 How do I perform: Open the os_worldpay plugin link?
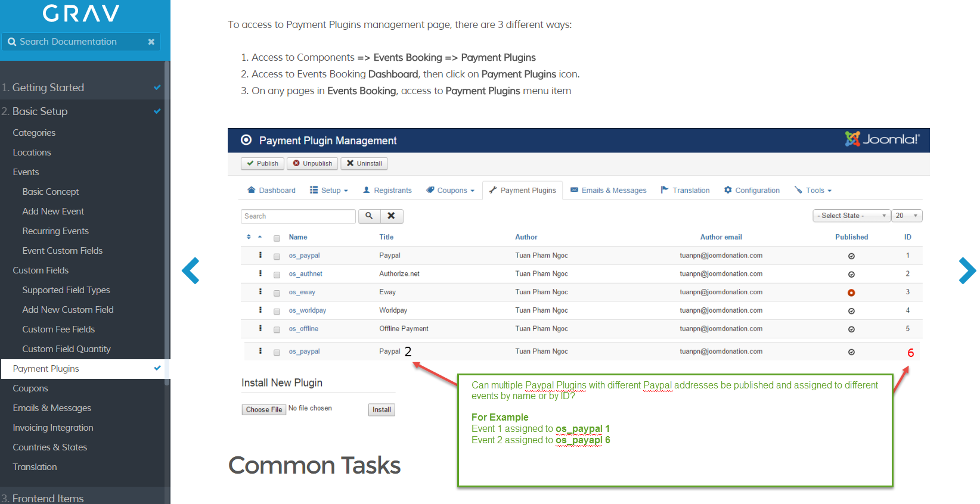point(308,310)
